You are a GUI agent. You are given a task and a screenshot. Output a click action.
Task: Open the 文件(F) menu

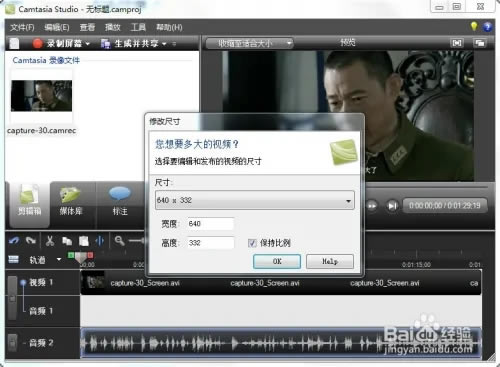pyautogui.click(x=22, y=27)
